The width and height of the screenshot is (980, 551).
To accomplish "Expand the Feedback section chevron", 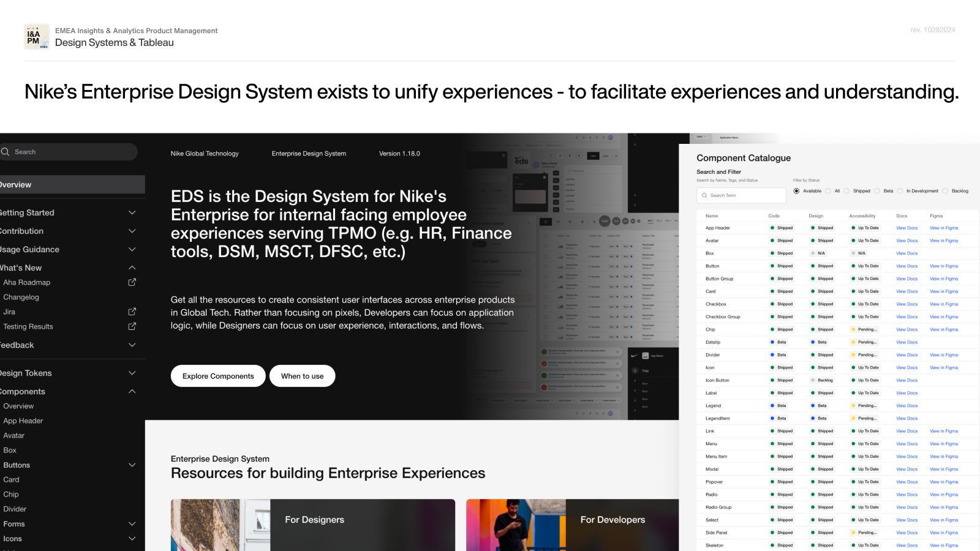I will 132,345.
